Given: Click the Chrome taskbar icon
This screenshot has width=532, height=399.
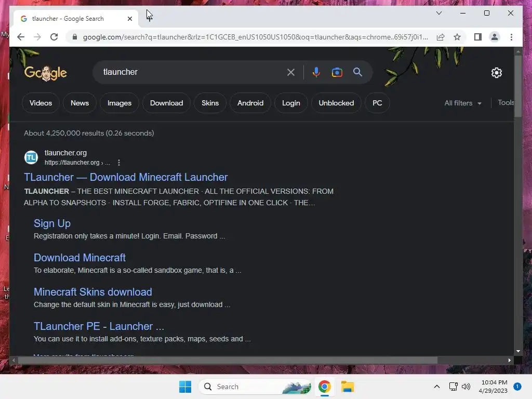Looking at the screenshot, I should tap(324, 387).
